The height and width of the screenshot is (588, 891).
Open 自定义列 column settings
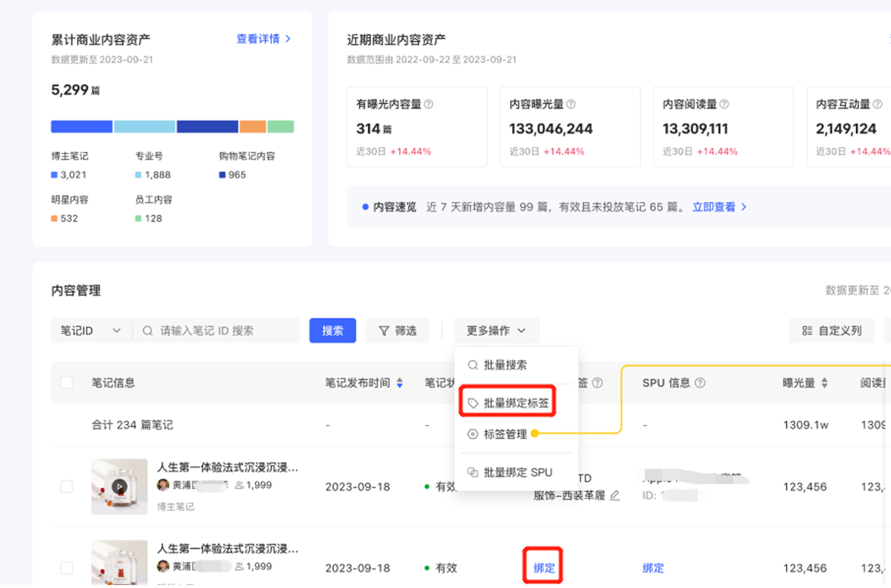pyautogui.click(x=832, y=331)
